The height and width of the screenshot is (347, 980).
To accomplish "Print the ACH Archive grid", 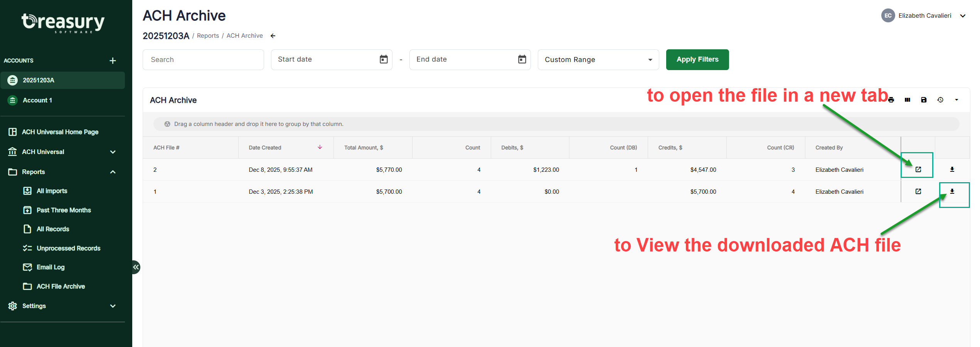I will 891,100.
